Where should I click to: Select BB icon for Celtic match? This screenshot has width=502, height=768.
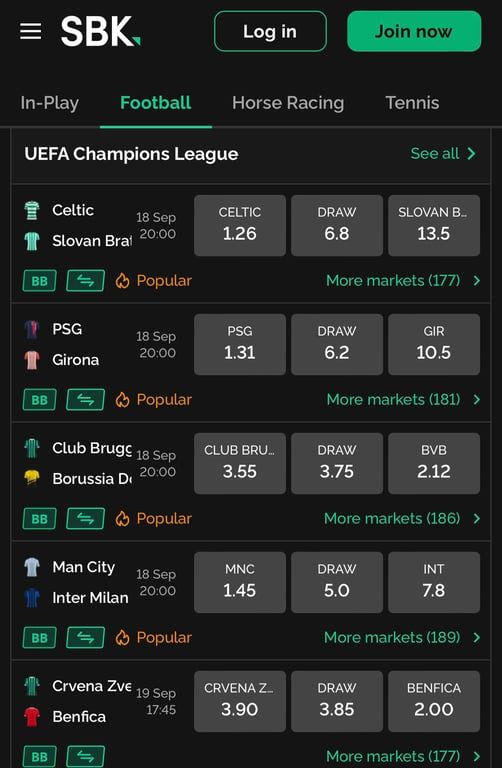(x=40, y=281)
